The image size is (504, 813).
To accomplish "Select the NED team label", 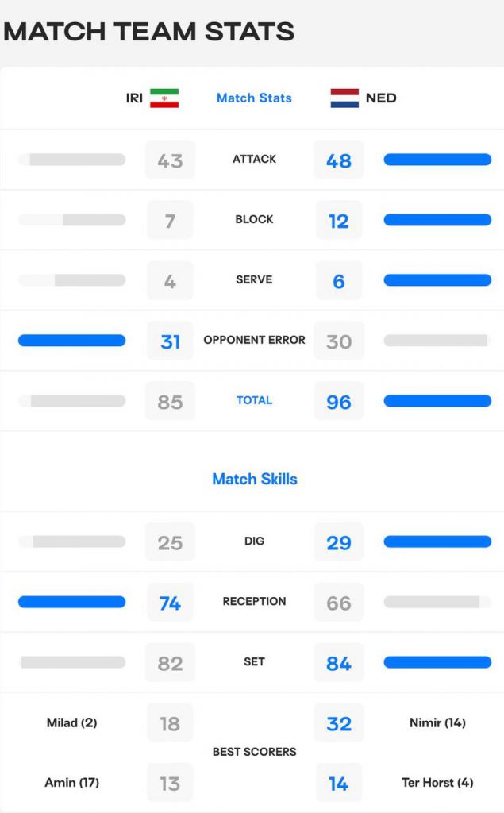I will point(381,98).
